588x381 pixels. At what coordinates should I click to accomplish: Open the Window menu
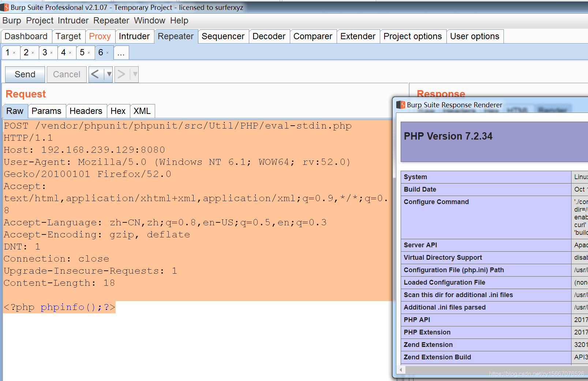pos(150,21)
